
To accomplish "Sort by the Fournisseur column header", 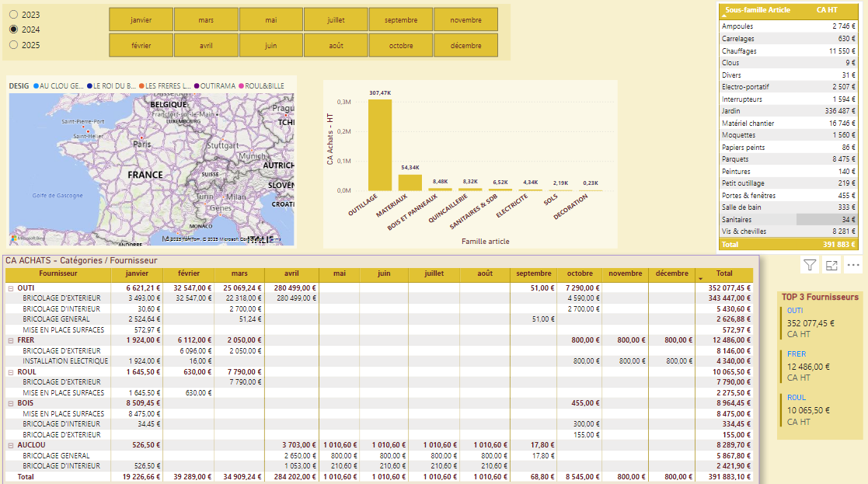I will (x=58, y=273).
